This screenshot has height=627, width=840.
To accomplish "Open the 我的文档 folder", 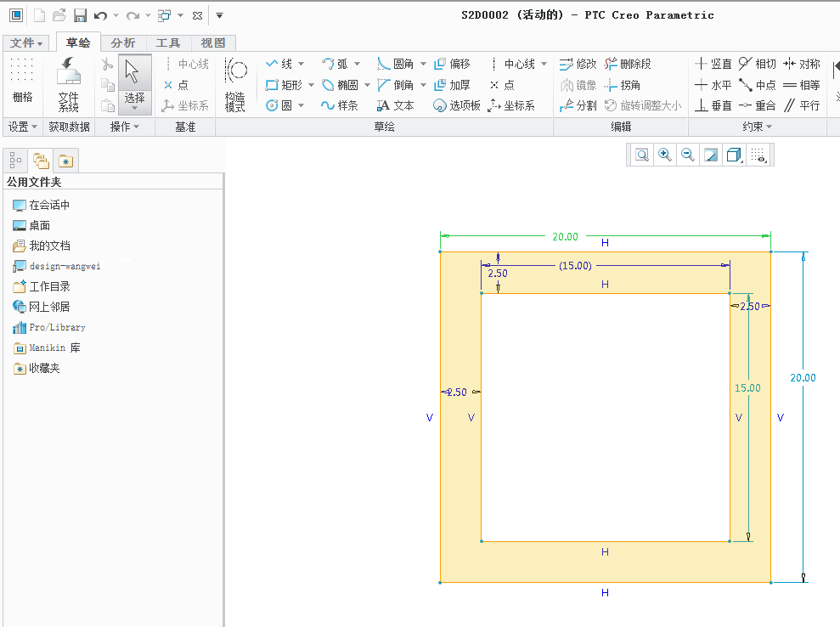I will (x=42, y=246).
